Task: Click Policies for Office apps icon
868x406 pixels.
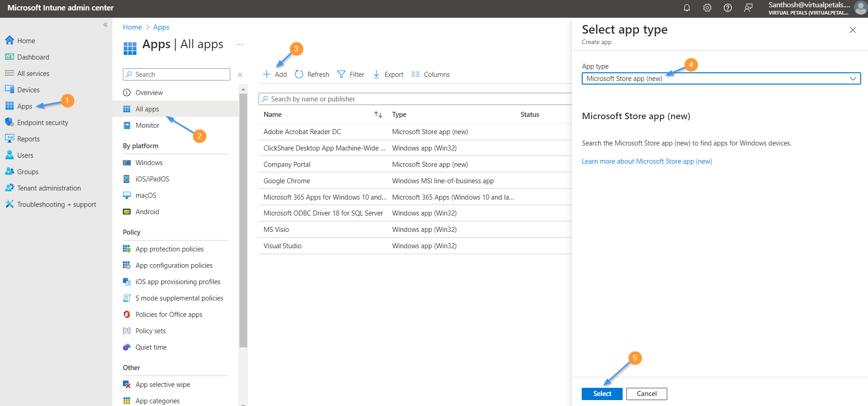Action: 127,315
